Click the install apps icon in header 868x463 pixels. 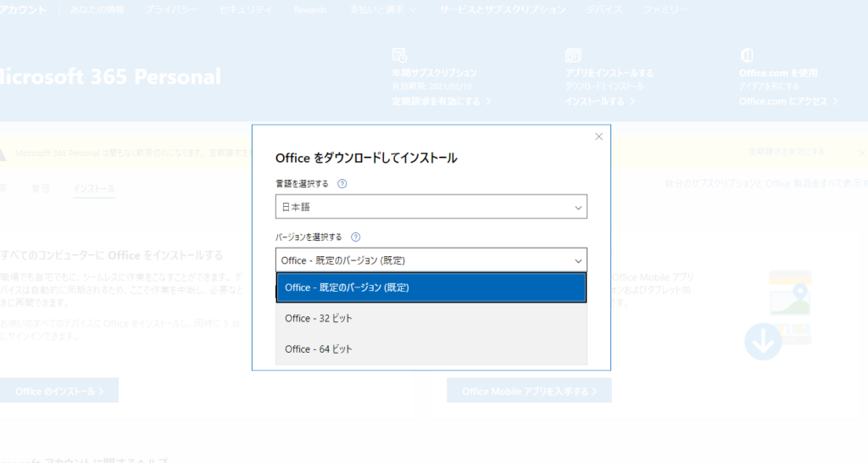pos(573,55)
